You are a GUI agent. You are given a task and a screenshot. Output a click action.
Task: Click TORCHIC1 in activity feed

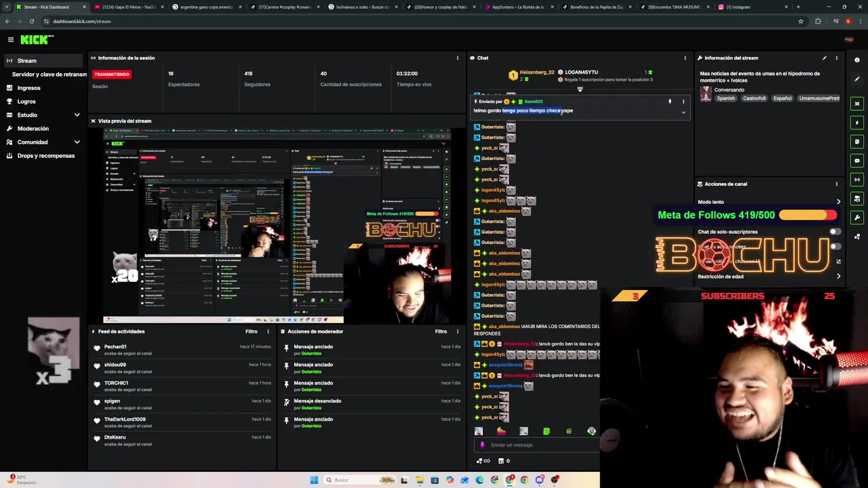click(116, 383)
